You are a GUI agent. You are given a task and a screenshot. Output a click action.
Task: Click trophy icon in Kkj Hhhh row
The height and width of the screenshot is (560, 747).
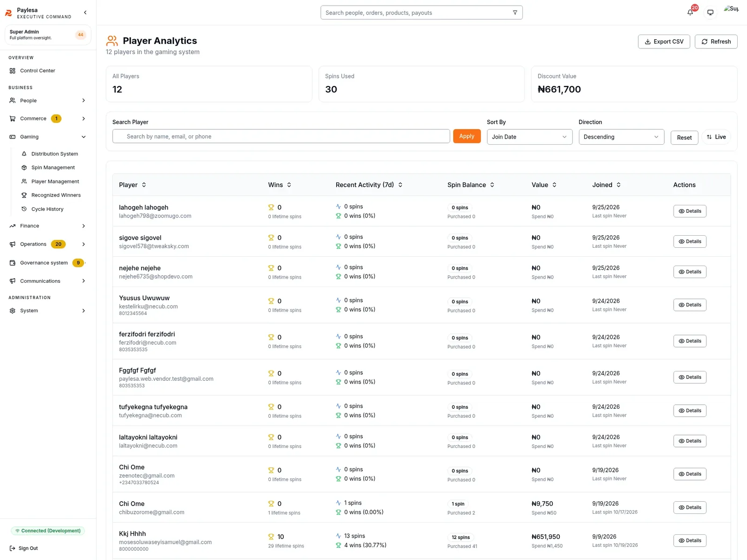pos(271,537)
